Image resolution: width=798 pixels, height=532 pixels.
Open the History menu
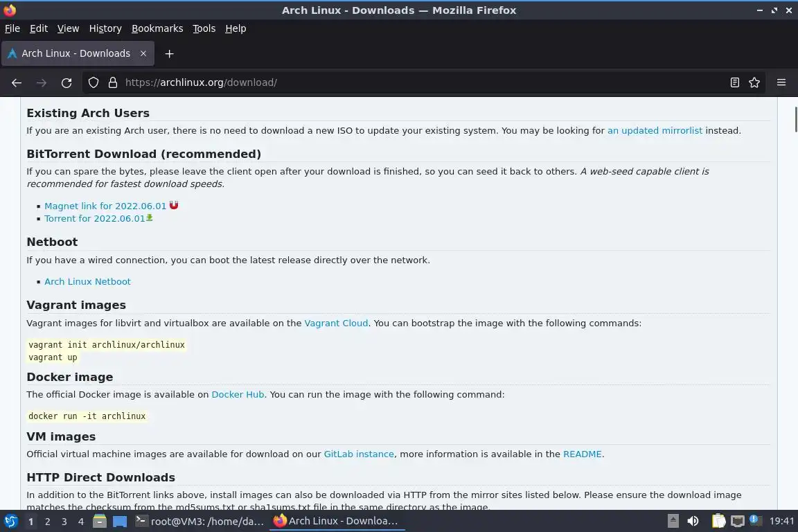pos(105,28)
